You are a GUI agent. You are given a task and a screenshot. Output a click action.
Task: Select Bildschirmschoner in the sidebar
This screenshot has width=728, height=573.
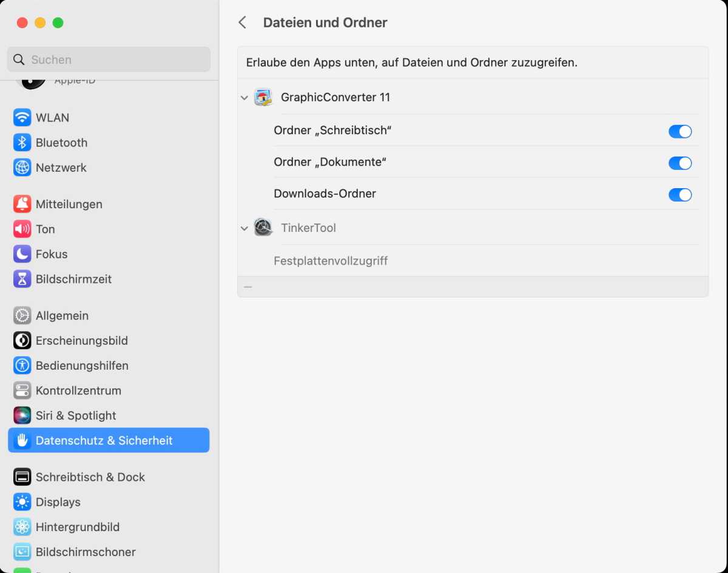(109, 552)
